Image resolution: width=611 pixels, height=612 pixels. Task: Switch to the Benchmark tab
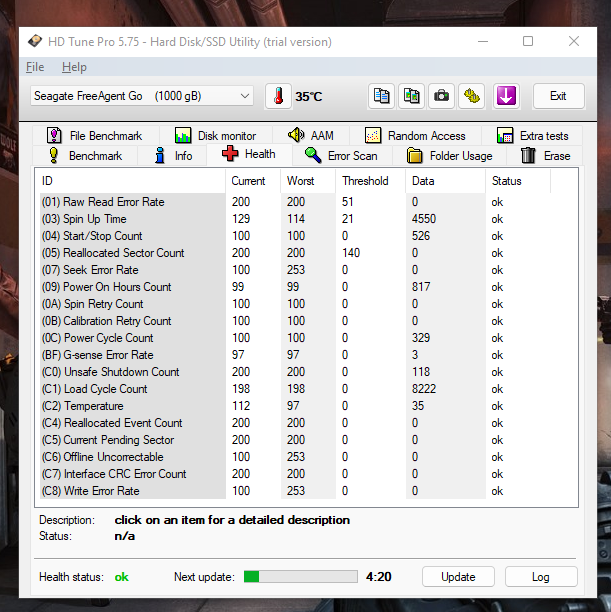pos(85,156)
